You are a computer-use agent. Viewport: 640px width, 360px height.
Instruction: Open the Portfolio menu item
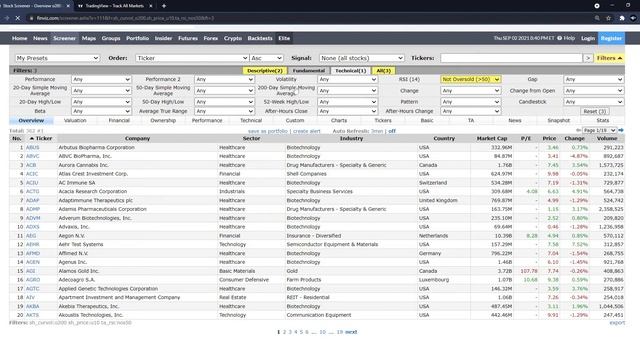[138, 38]
